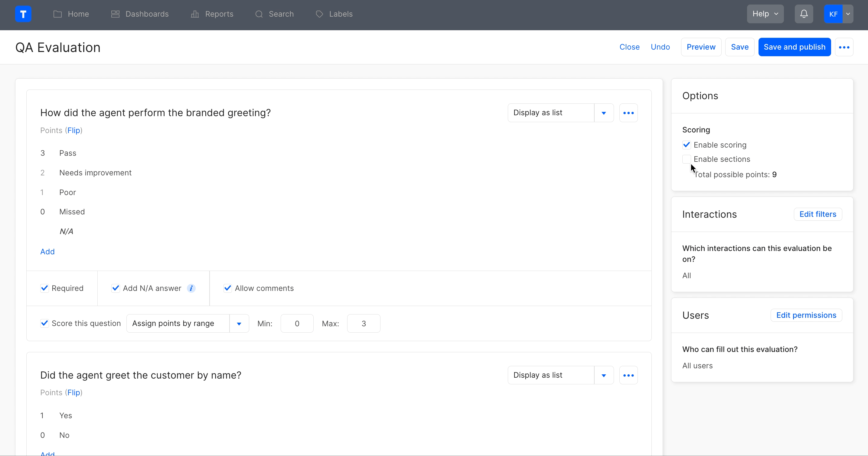Open more options for the branded greeting question
The height and width of the screenshot is (456, 868).
click(x=628, y=113)
